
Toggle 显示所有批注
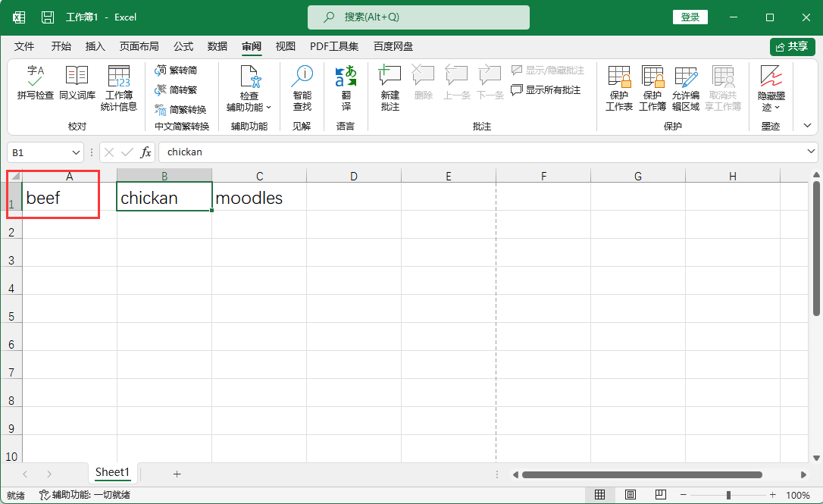[x=546, y=89]
